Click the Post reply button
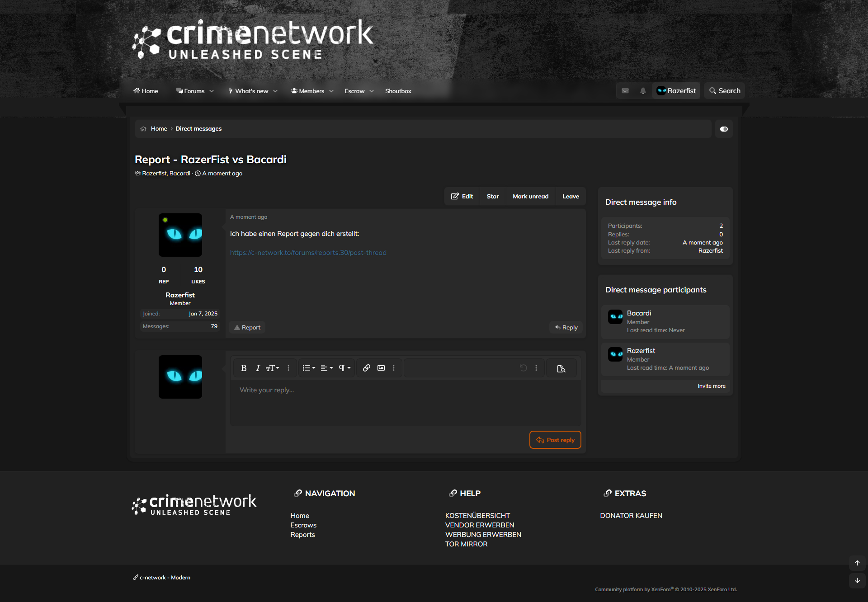 coord(555,440)
